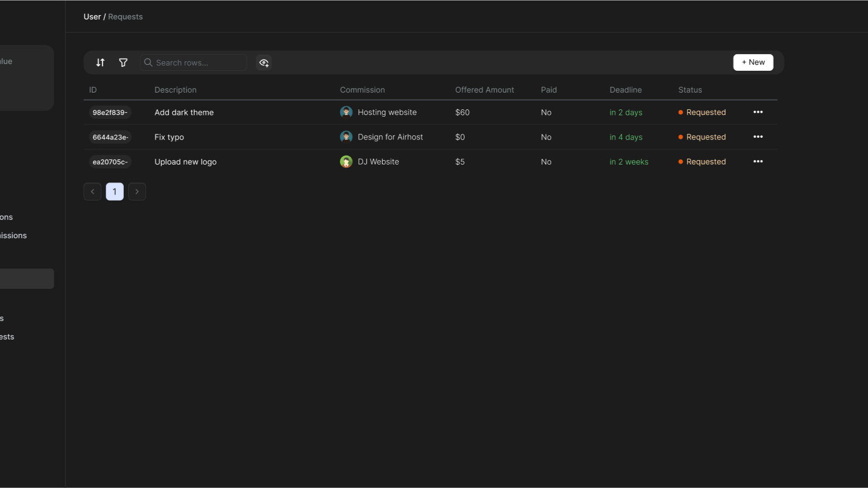868x488 pixels.
Task: Open three-dot menu for Fix typo row
Action: point(758,137)
